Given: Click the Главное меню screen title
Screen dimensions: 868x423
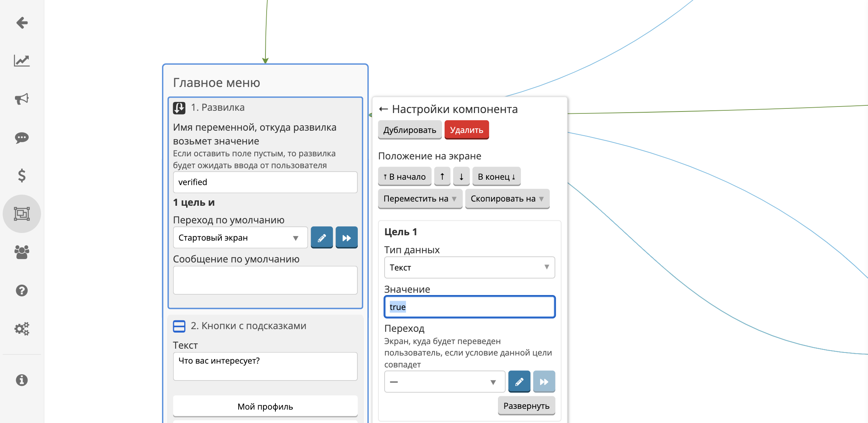Looking at the screenshot, I should [216, 82].
